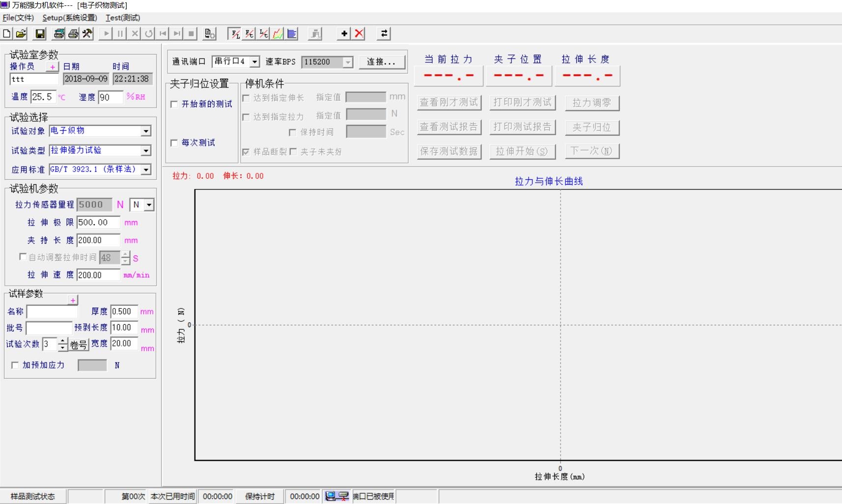Click the new file toolbar icon
This screenshot has height=504, width=842.
point(7,33)
